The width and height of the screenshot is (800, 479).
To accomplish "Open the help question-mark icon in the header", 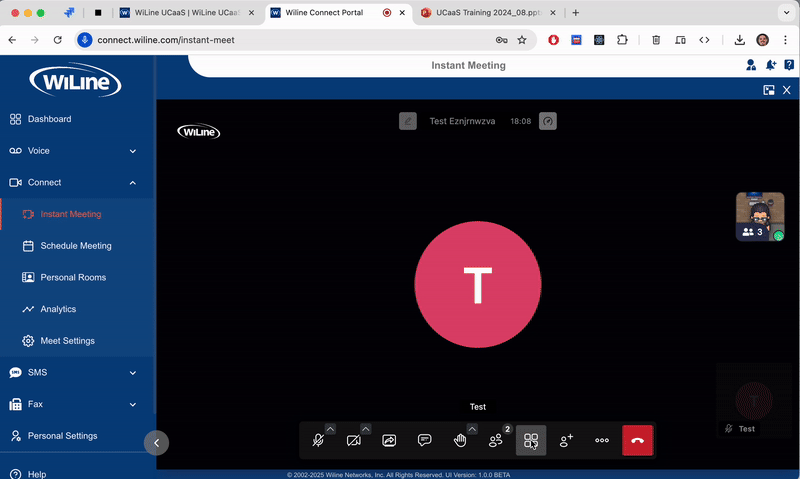I will [x=789, y=65].
